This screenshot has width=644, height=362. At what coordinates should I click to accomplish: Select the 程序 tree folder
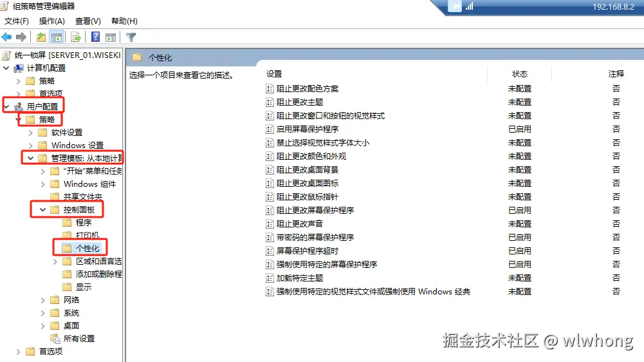click(x=84, y=223)
